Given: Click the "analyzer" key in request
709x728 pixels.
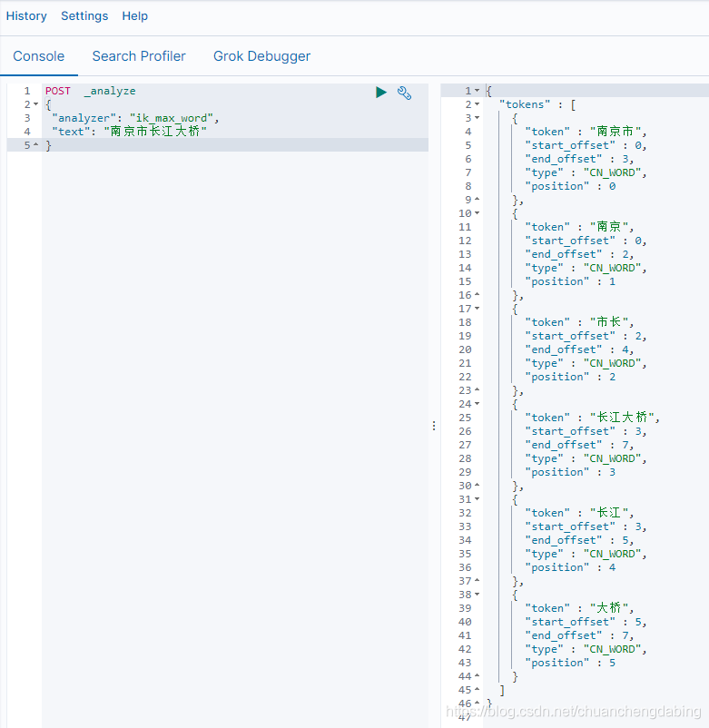Looking at the screenshot, I should click(84, 118).
